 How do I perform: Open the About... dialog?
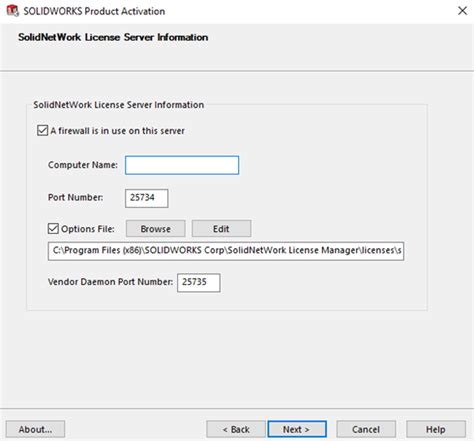35,429
